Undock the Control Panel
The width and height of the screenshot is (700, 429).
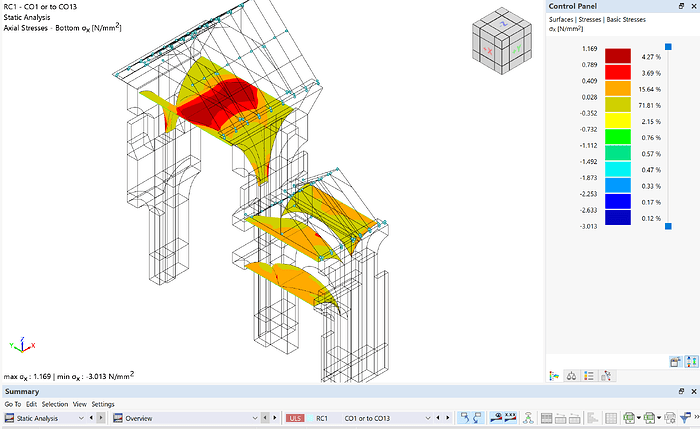(681, 6)
